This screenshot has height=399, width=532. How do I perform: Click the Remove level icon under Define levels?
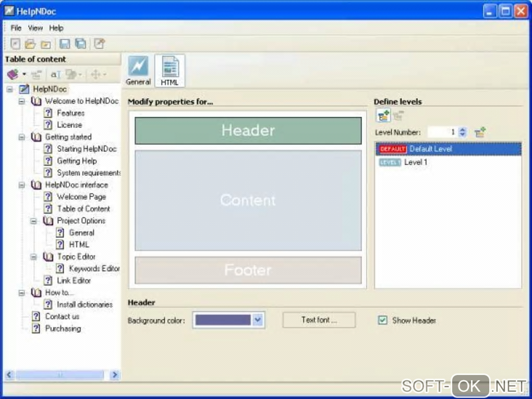click(398, 116)
